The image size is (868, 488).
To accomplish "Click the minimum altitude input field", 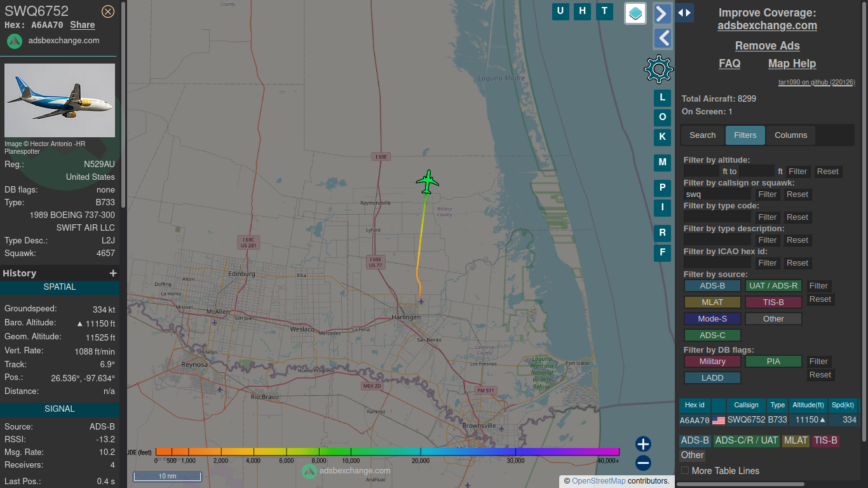I will [x=702, y=172].
